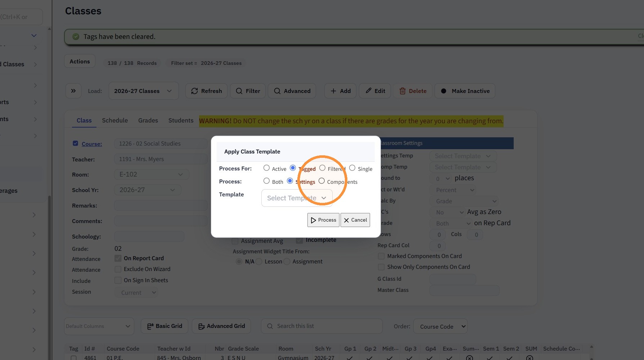Expand the Classes sidebar item chevron
Screen dimensions: 644x360
point(35,64)
